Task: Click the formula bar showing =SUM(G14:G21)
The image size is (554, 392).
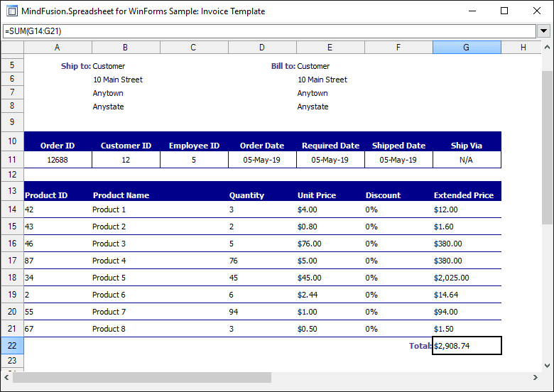Action: pyautogui.click(x=269, y=31)
